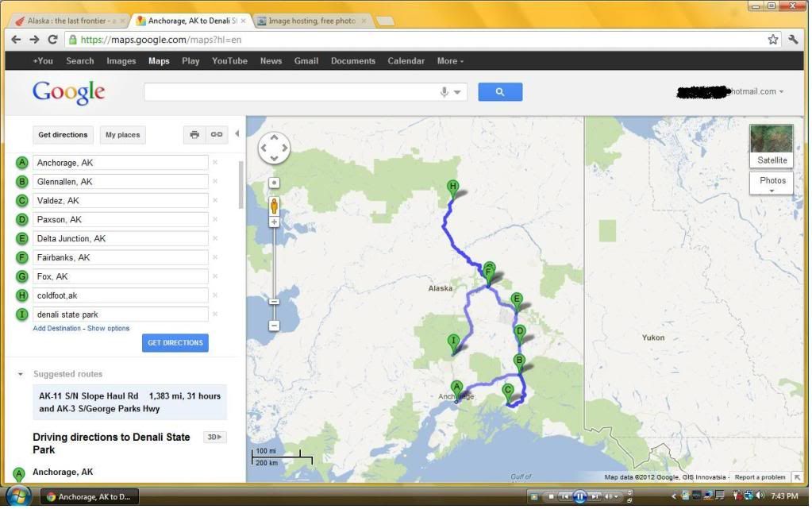The image size is (812, 509).
Task: Click the Google logo
Action: 68,93
